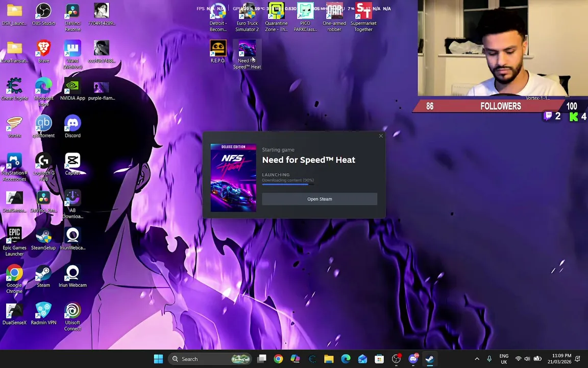Select the Steam desktop shortcut
This screenshot has height=368, width=588.
click(x=43, y=277)
